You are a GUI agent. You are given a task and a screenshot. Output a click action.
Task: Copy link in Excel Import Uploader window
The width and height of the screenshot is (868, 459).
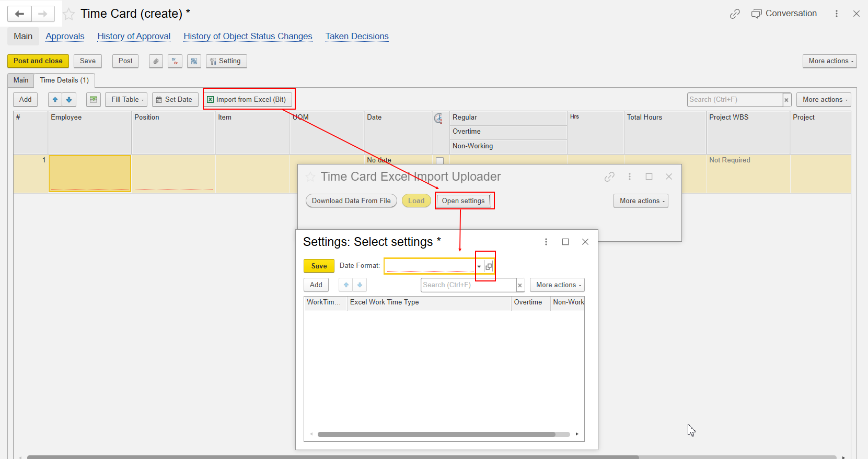pyautogui.click(x=609, y=177)
